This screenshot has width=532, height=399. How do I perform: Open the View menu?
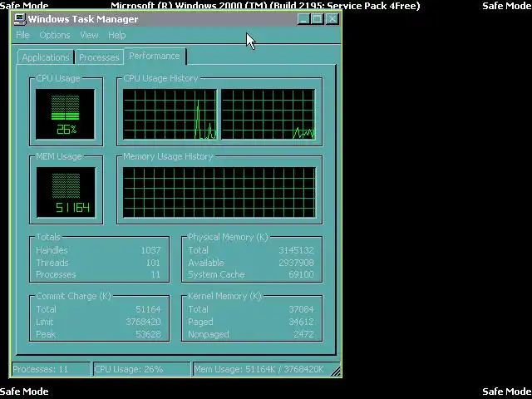[x=89, y=35]
